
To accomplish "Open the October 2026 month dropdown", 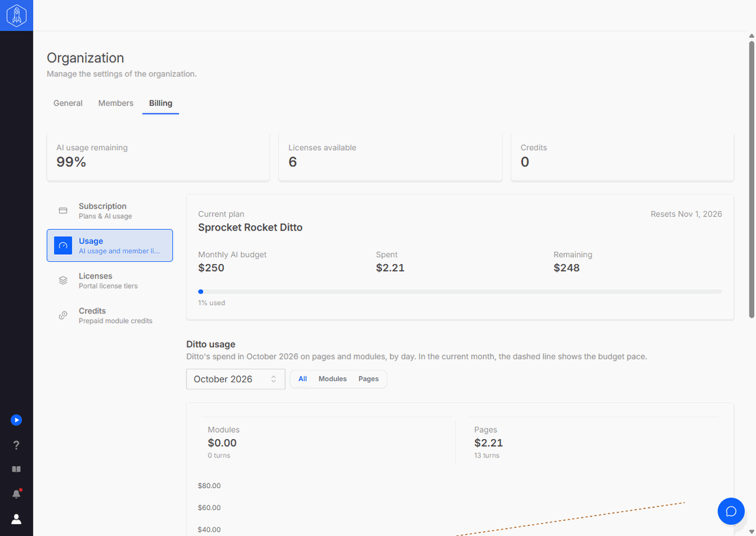I will point(236,379).
